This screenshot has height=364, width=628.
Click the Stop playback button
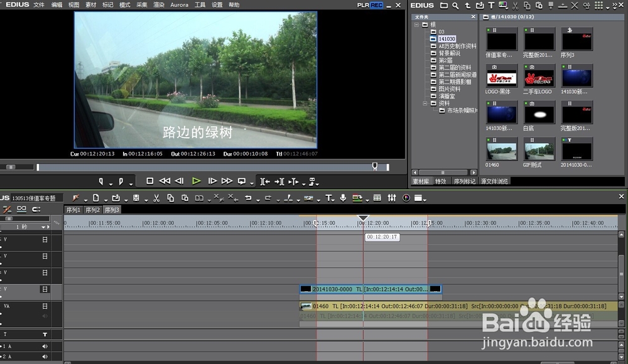(150, 181)
